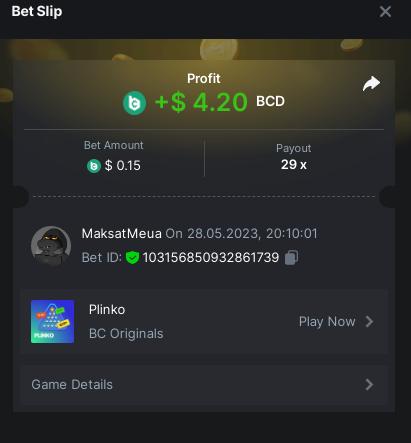Expand Game Details chevron arrow

[369, 385]
